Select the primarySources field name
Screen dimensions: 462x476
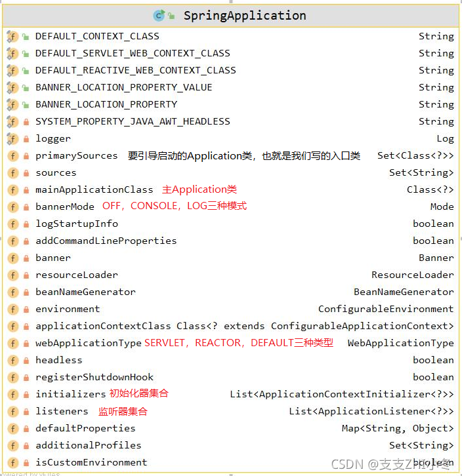pyautogui.click(x=76, y=156)
